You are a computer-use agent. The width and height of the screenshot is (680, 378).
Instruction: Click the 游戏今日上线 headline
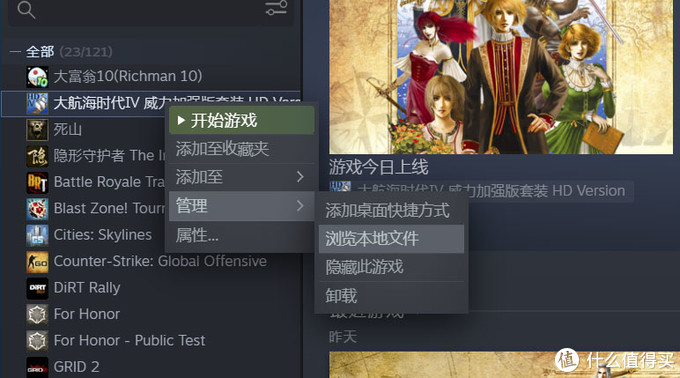coord(379,167)
